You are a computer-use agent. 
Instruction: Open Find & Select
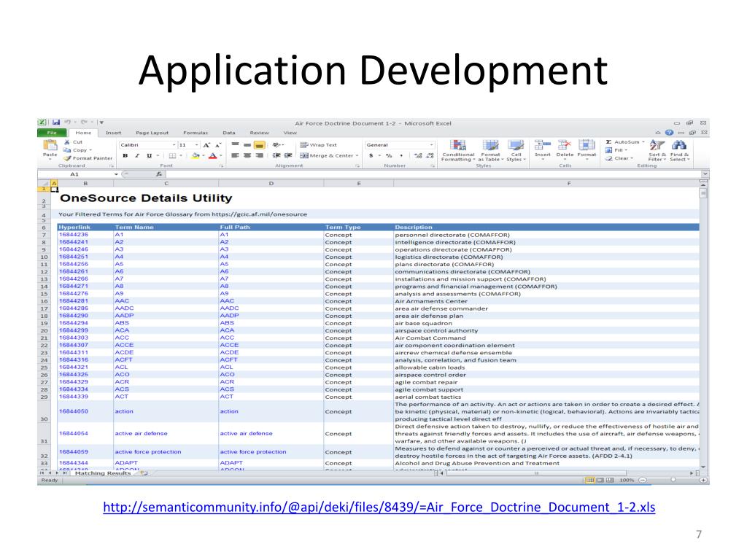click(679, 150)
